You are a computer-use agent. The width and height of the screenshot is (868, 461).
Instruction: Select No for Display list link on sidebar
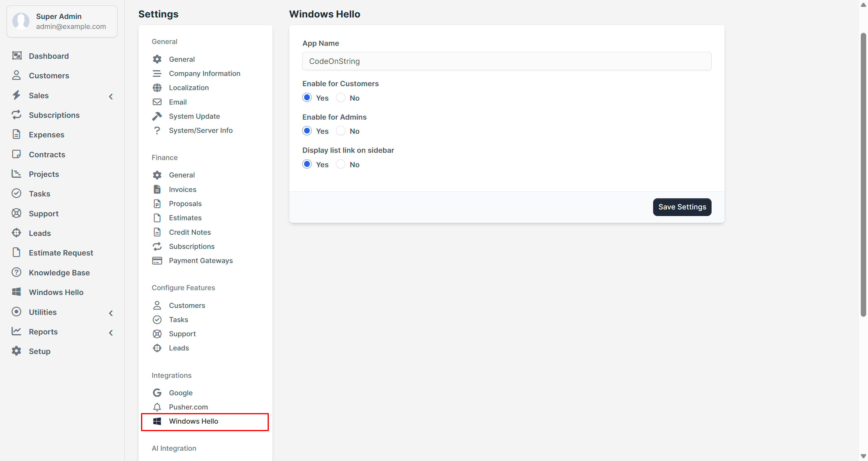coord(341,164)
